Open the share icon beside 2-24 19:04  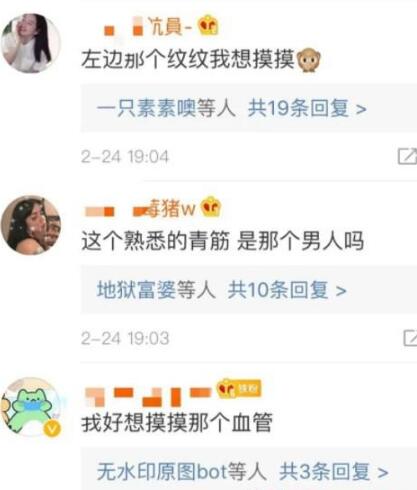407,156
